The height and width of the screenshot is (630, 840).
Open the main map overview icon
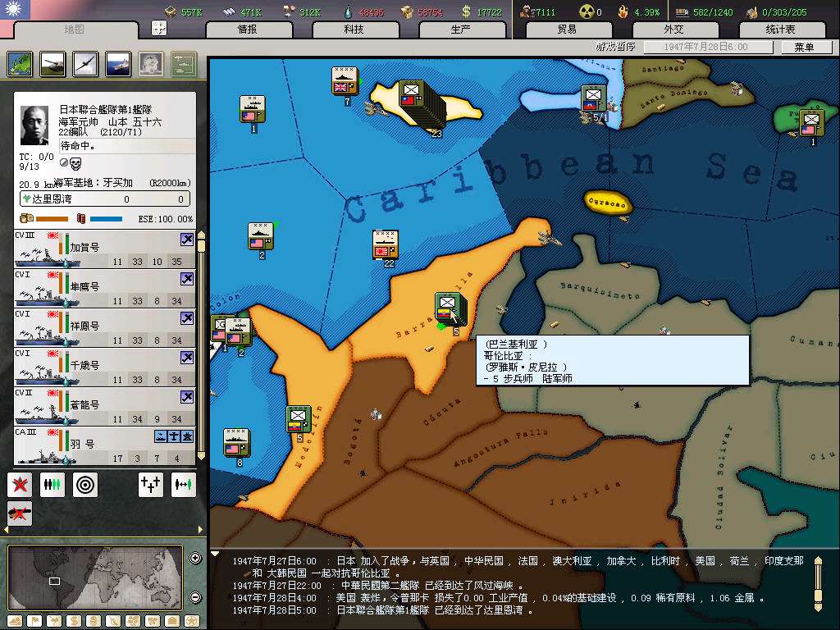click(21, 64)
